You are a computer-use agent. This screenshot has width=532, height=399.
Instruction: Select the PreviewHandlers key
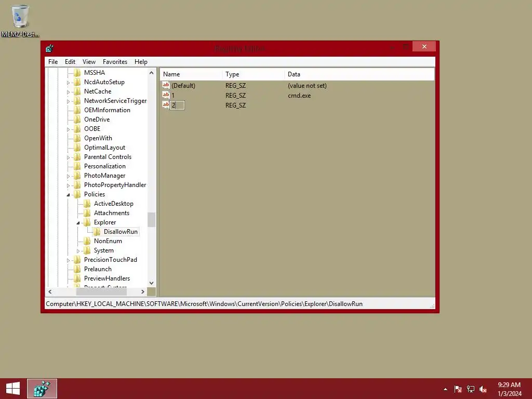107,278
